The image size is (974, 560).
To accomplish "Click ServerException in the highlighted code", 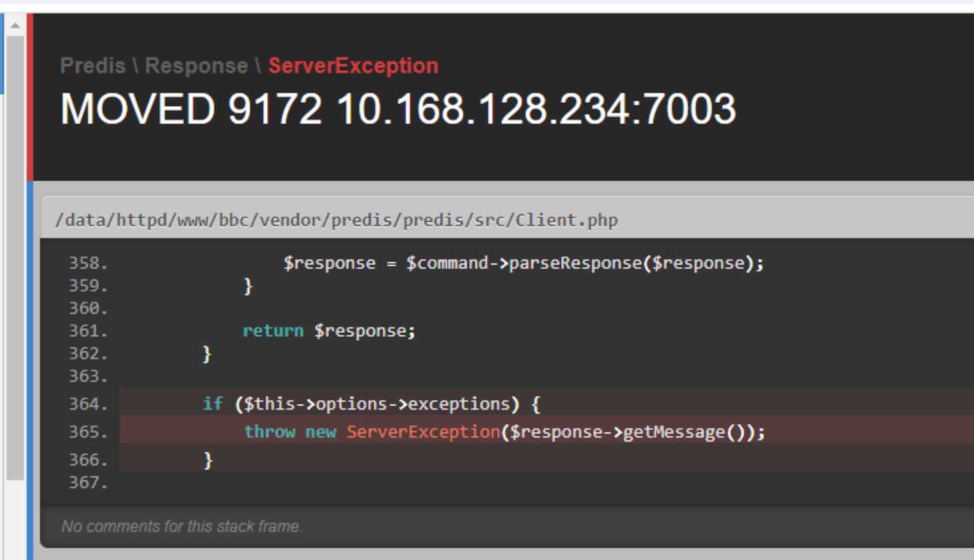I will click(423, 432).
